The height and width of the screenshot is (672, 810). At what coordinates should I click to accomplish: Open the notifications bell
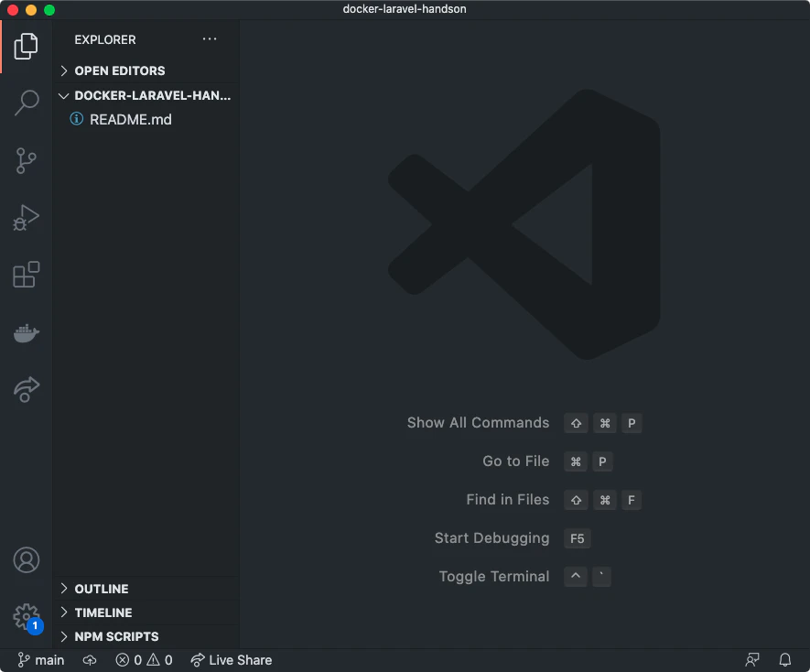(785, 659)
